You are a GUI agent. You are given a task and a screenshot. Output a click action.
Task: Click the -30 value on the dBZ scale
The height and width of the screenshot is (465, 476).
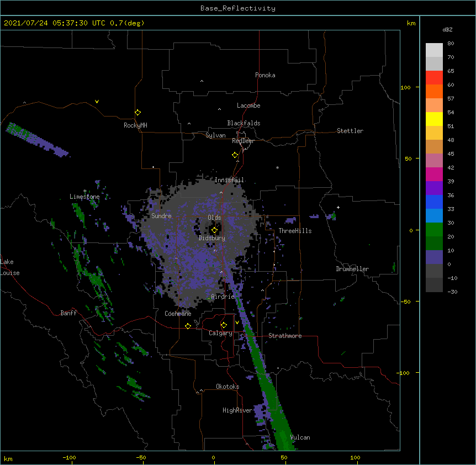click(452, 292)
